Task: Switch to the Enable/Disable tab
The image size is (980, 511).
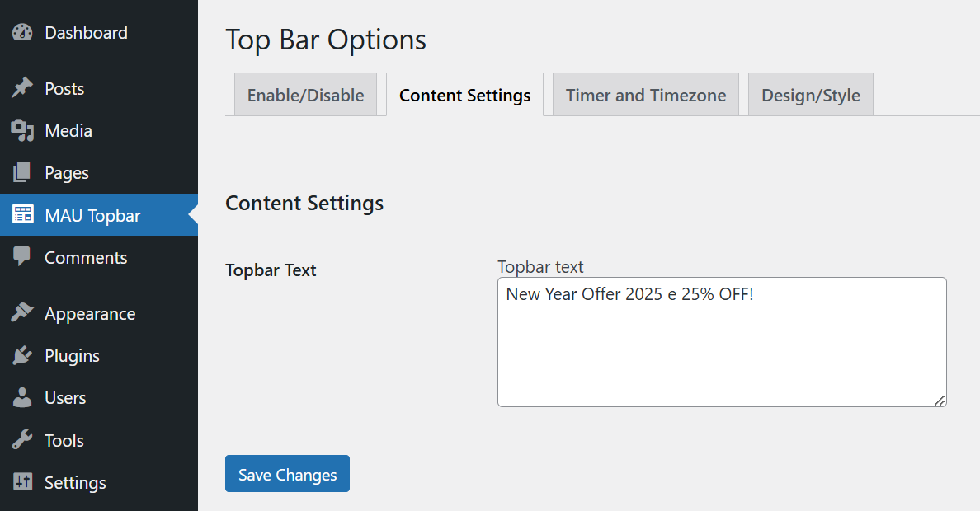Action: pyautogui.click(x=305, y=96)
